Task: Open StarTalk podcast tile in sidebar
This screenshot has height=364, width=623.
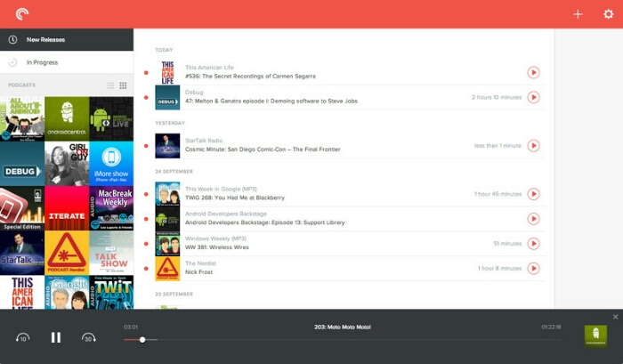Action: click(x=22, y=253)
